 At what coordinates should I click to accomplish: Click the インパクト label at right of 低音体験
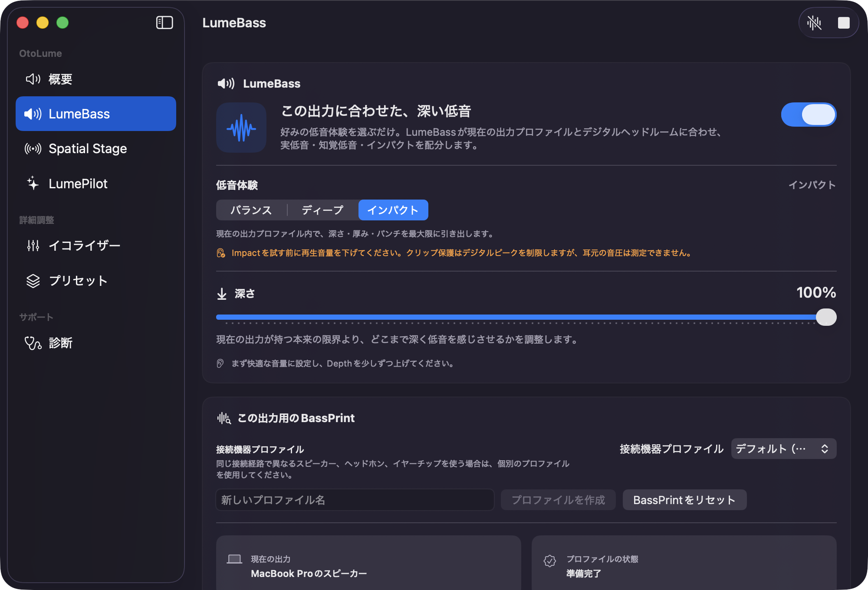tap(812, 185)
